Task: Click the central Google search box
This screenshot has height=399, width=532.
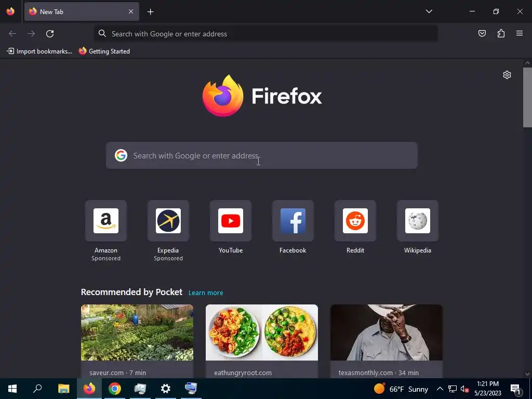Action: (x=262, y=155)
